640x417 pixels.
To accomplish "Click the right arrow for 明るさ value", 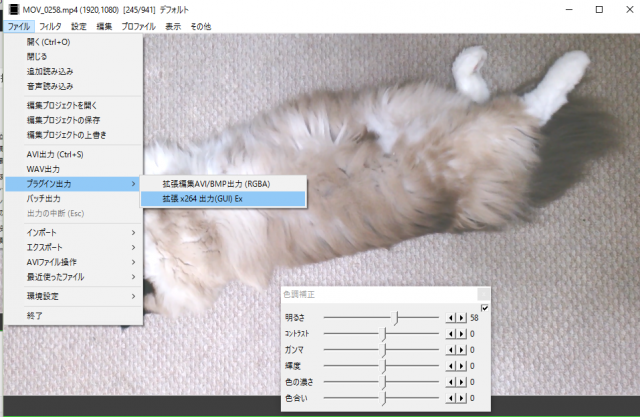I will 461,317.
